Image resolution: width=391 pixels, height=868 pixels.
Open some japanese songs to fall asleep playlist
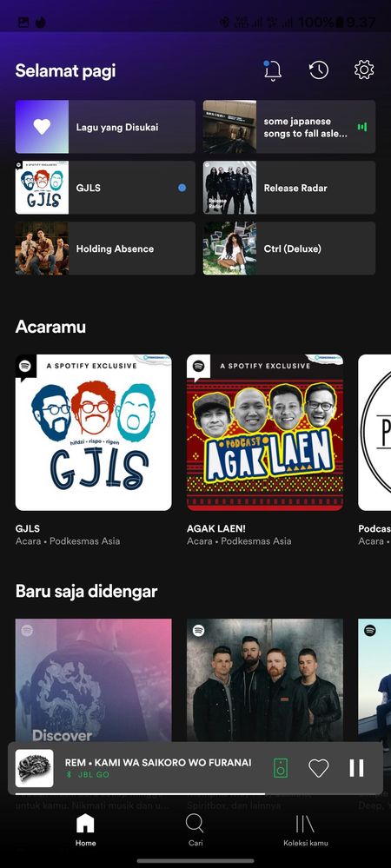(x=289, y=127)
